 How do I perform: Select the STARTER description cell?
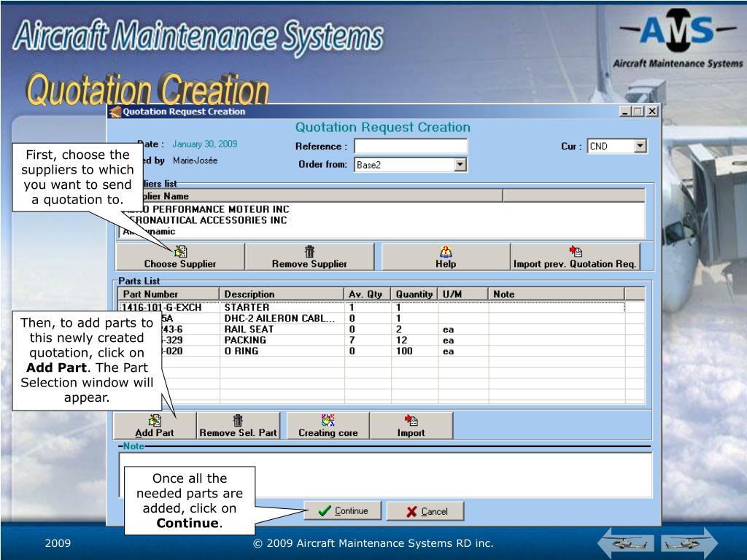point(282,307)
